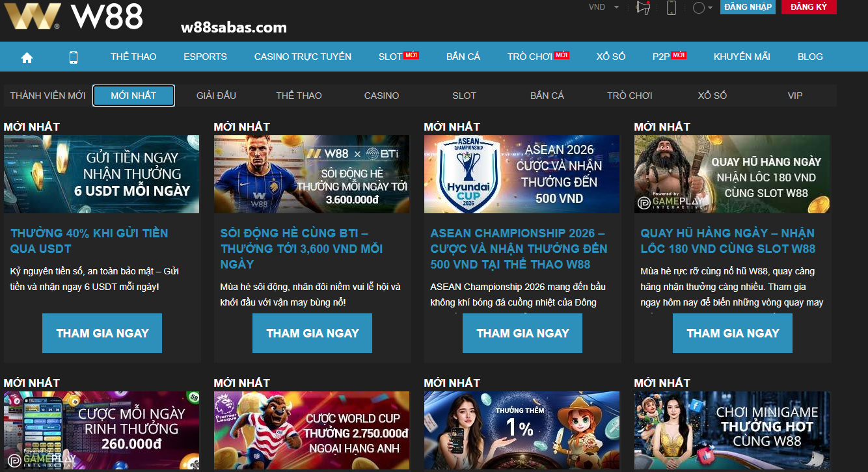Click the text "ASEAN Championship 2026 mang đến bầu"
The height and width of the screenshot is (472, 868).
point(518,287)
